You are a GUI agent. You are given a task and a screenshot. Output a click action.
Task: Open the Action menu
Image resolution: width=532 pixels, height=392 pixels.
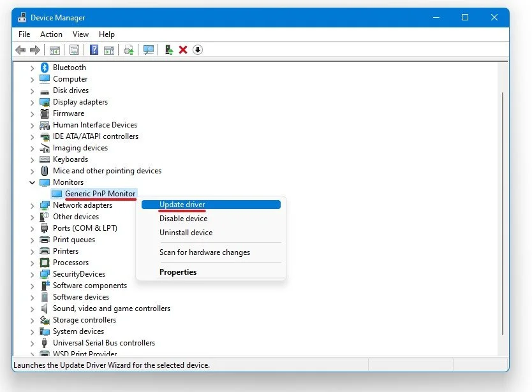[51, 34]
